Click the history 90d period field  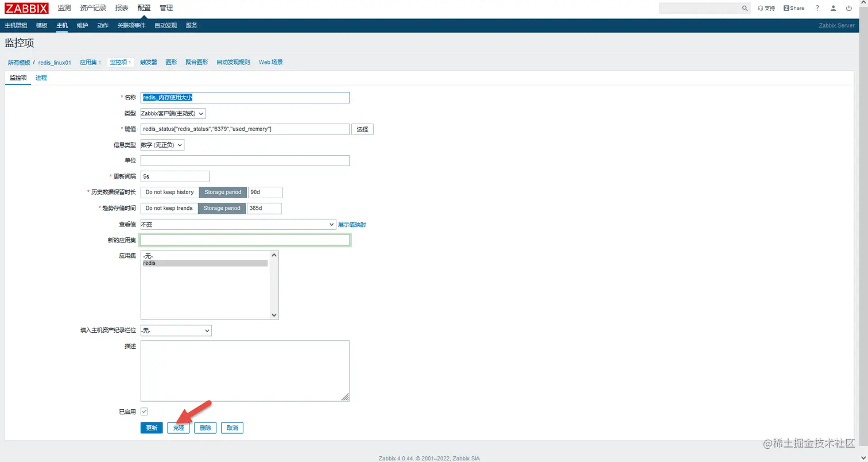pyautogui.click(x=265, y=192)
